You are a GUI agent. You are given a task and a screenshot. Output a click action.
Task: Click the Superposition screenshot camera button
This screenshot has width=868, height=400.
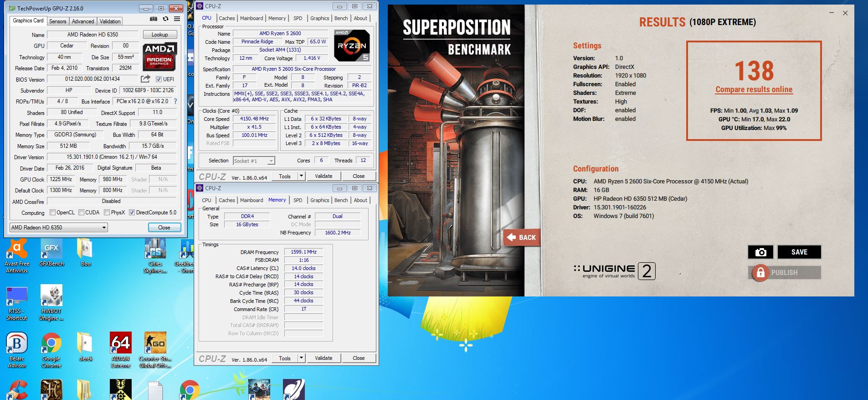[760, 252]
